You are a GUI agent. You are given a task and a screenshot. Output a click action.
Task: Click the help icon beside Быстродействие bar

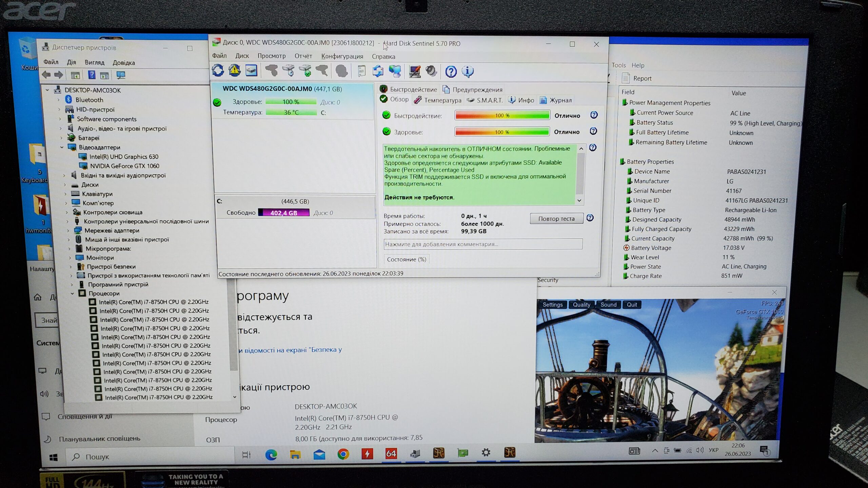click(594, 115)
